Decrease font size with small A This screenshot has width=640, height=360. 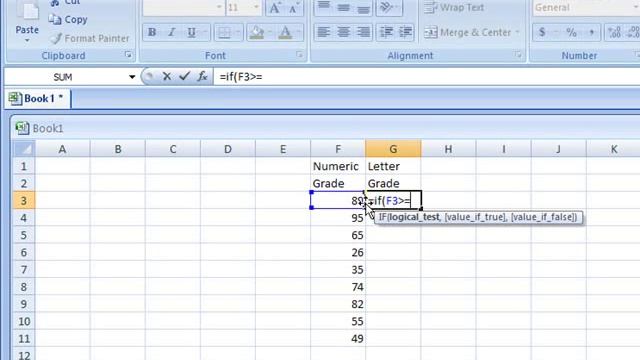click(x=293, y=7)
